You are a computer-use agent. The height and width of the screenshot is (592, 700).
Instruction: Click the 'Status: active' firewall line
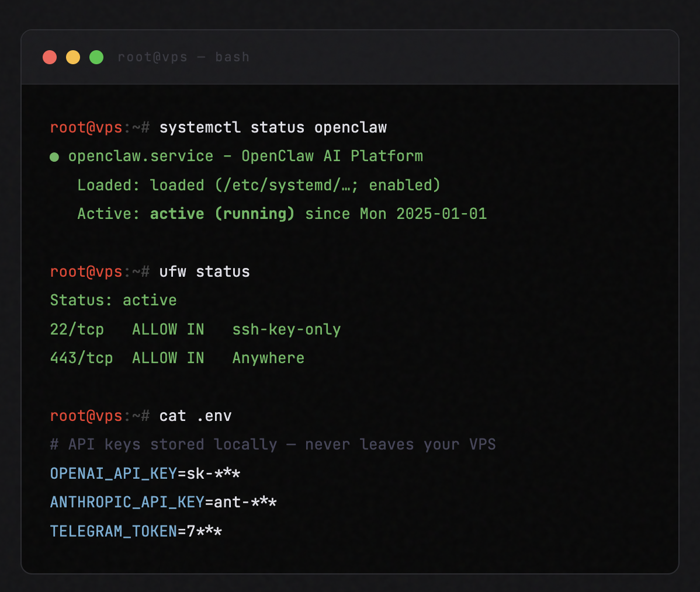(113, 300)
